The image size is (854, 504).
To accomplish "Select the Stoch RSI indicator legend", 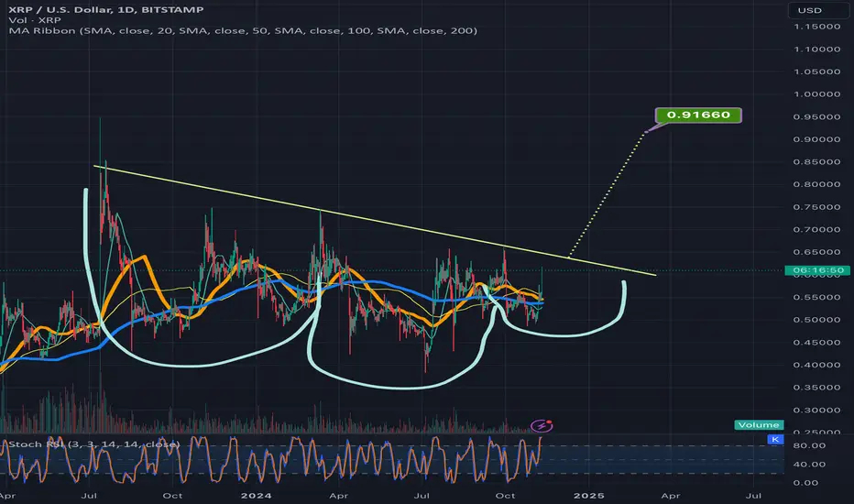I will (93, 444).
